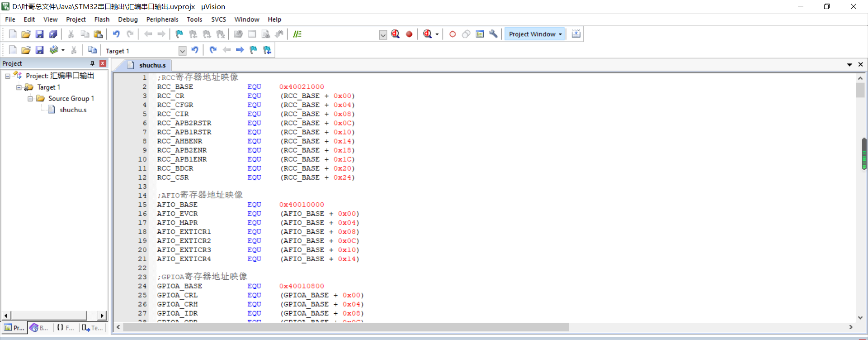Open configuration with the wrench icon
868x340 pixels.
(493, 34)
